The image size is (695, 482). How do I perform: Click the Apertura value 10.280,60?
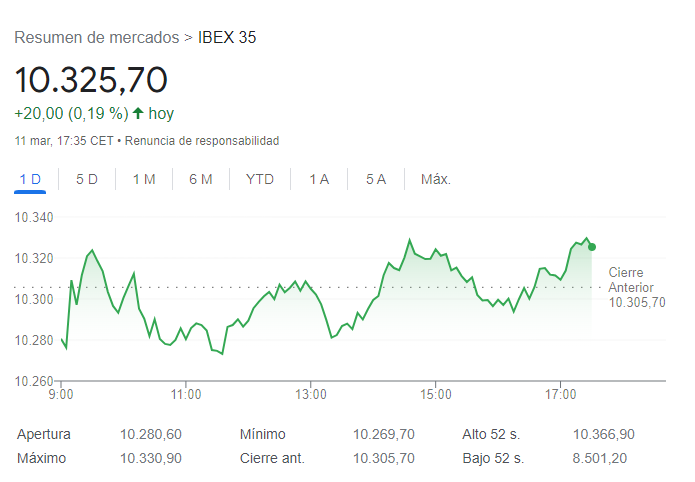click(x=151, y=434)
